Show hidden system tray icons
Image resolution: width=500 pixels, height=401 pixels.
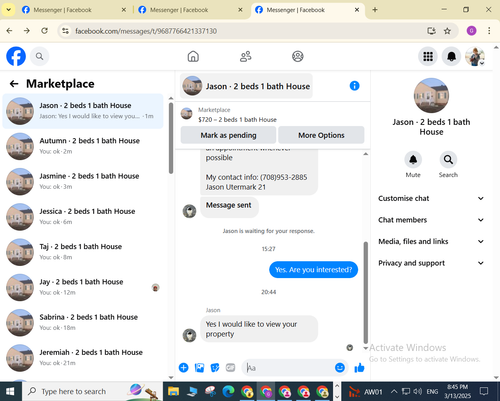(x=394, y=391)
